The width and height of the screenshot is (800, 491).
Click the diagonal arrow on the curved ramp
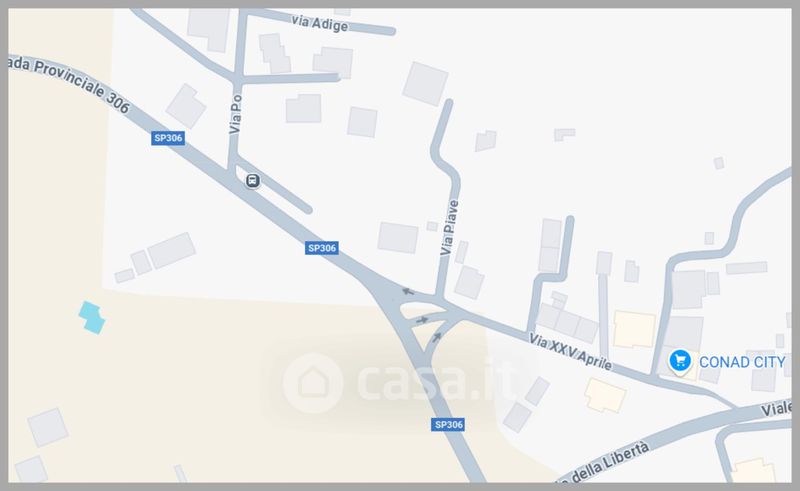pos(437,337)
